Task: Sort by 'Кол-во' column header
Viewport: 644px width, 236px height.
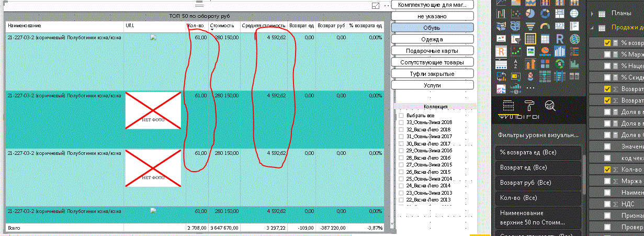Action: [196, 25]
